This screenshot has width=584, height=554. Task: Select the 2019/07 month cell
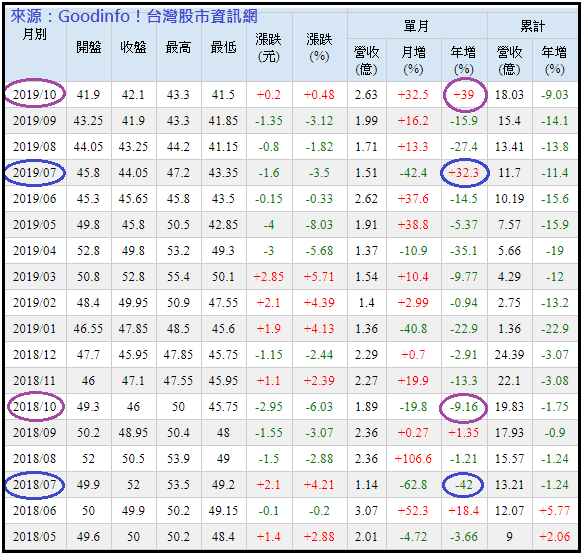(x=35, y=173)
